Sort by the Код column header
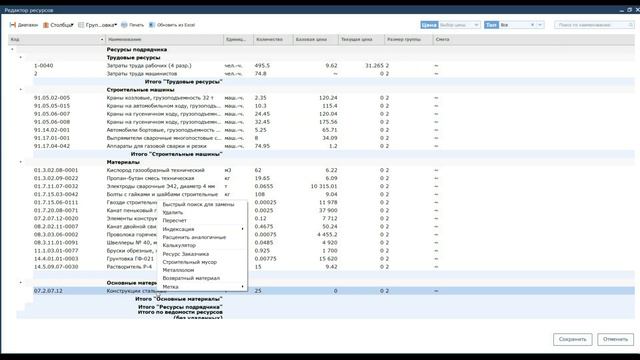 pyautogui.click(x=57, y=40)
